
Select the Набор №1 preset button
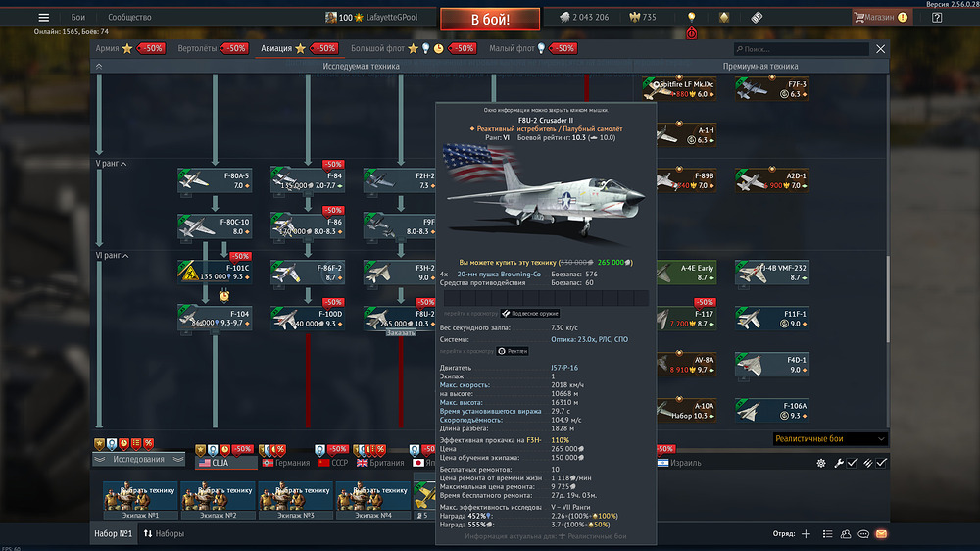113,533
